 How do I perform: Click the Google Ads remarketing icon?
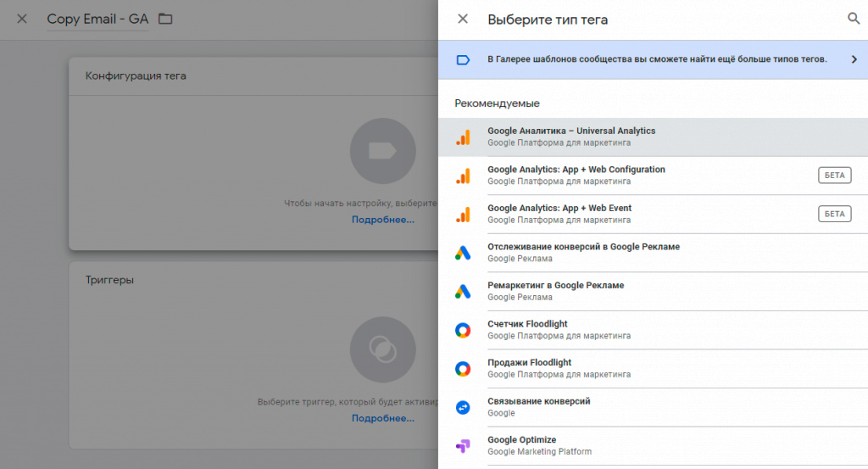[463, 292]
